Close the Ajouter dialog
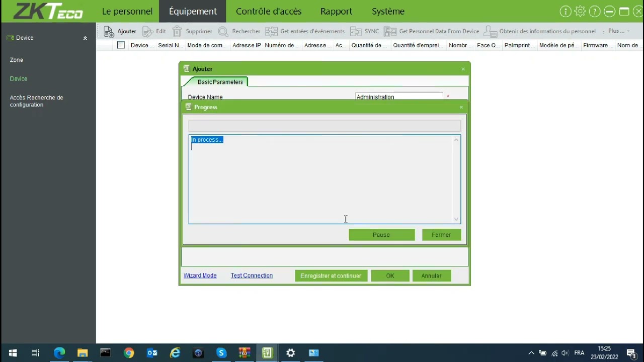This screenshot has height=362, width=644. coord(463,69)
